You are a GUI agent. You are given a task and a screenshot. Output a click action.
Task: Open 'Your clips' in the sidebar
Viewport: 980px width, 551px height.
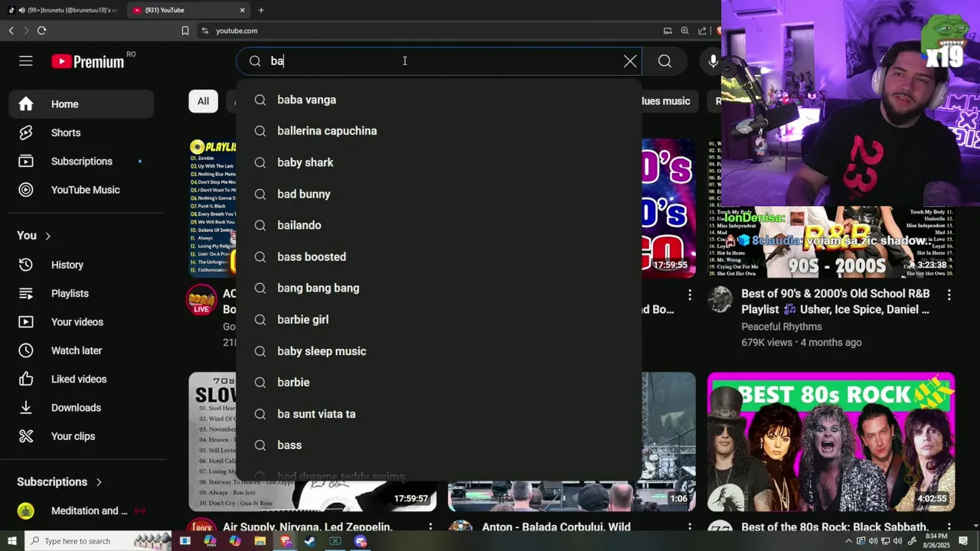click(81, 436)
